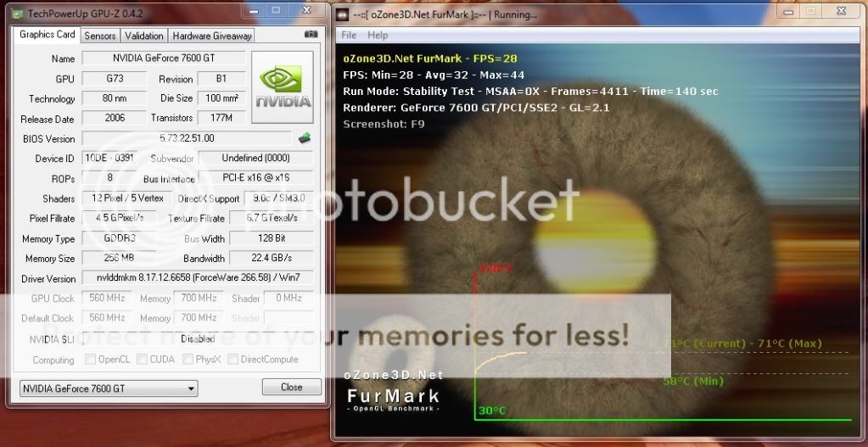Minimize the GPU-Z window

pyautogui.click(x=254, y=10)
